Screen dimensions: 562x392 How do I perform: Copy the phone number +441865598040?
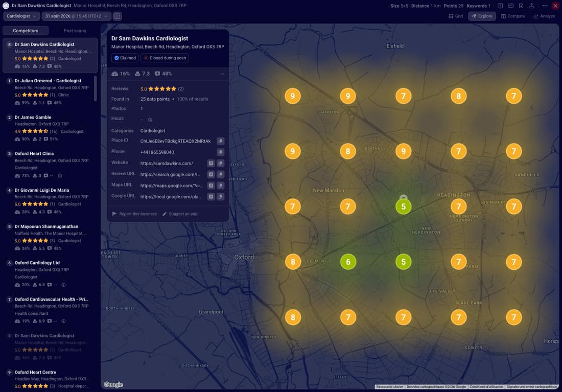[220, 152]
